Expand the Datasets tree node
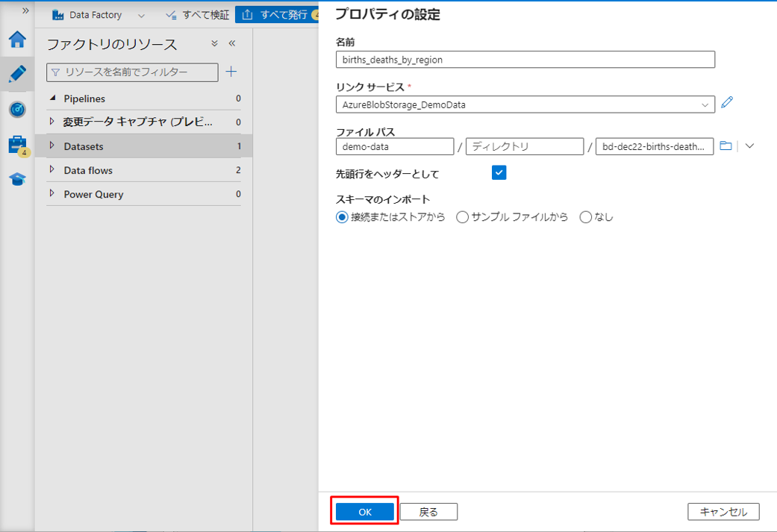This screenshot has width=777, height=532. pyautogui.click(x=52, y=146)
